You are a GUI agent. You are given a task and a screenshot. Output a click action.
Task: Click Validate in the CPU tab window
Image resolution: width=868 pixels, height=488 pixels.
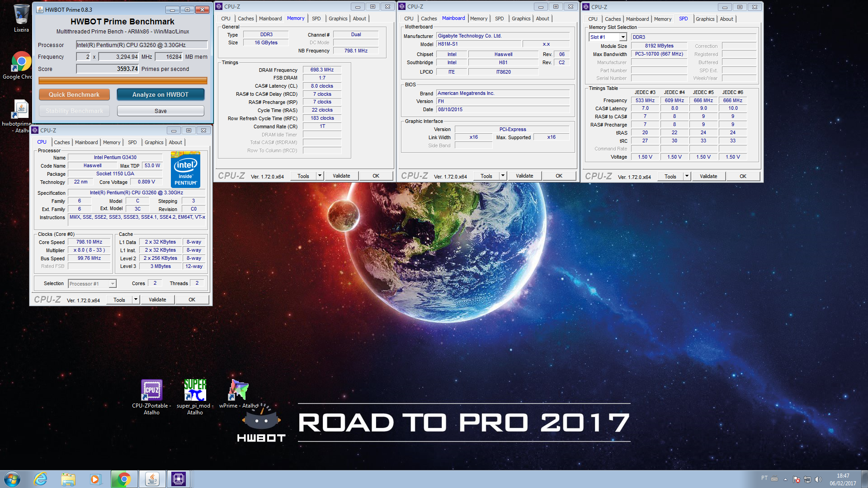157,300
